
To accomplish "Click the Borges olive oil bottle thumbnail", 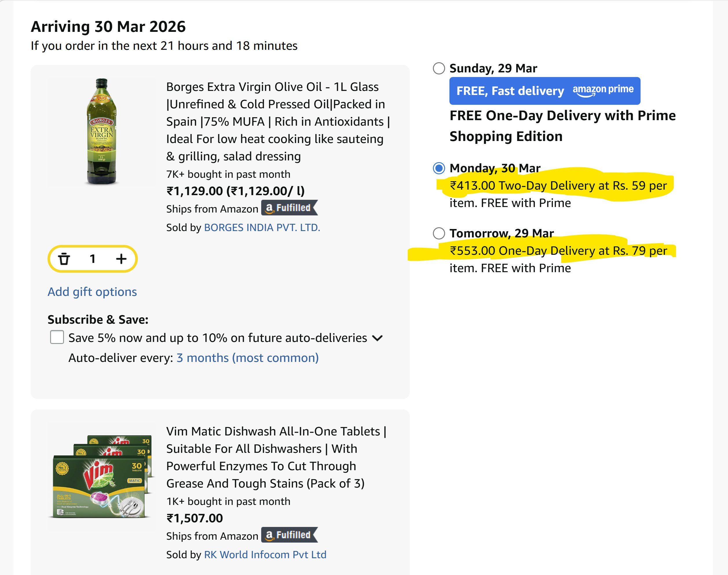I will coord(101,131).
